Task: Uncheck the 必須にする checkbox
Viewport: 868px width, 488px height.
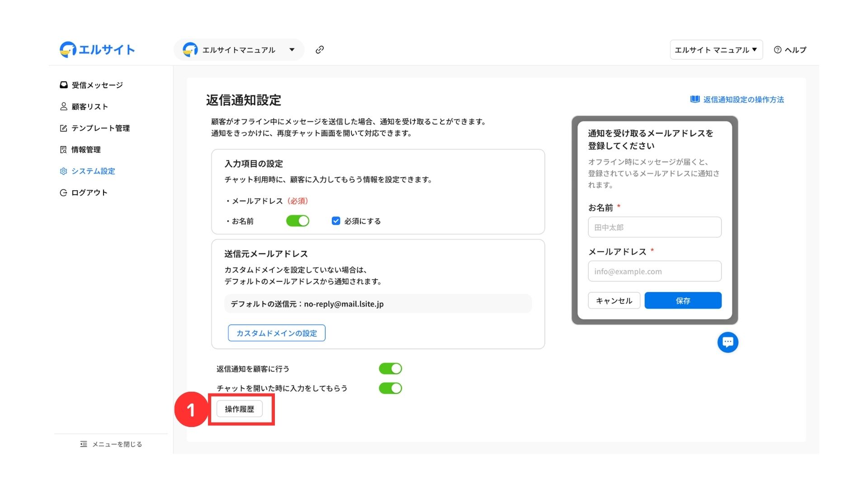Action: pyautogui.click(x=336, y=221)
